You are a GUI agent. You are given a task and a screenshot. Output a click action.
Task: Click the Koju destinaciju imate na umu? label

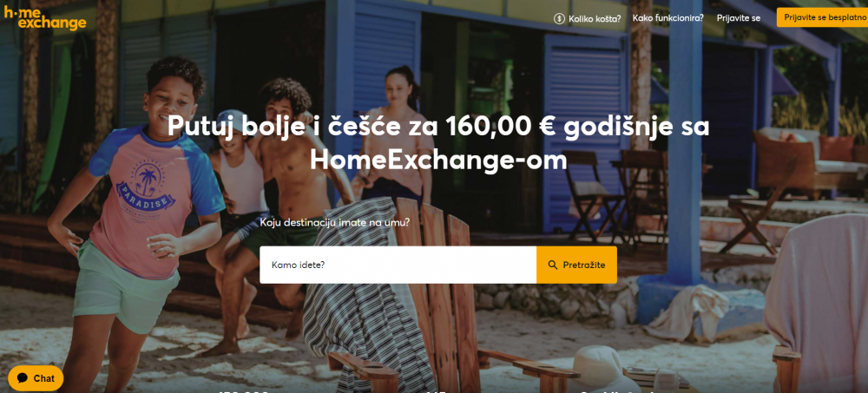click(x=335, y=223)
